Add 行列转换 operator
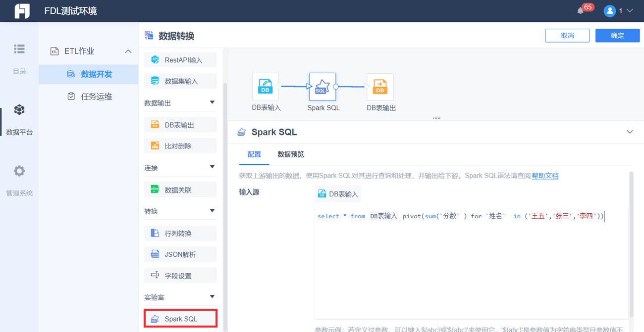 (x=180, y=233)
